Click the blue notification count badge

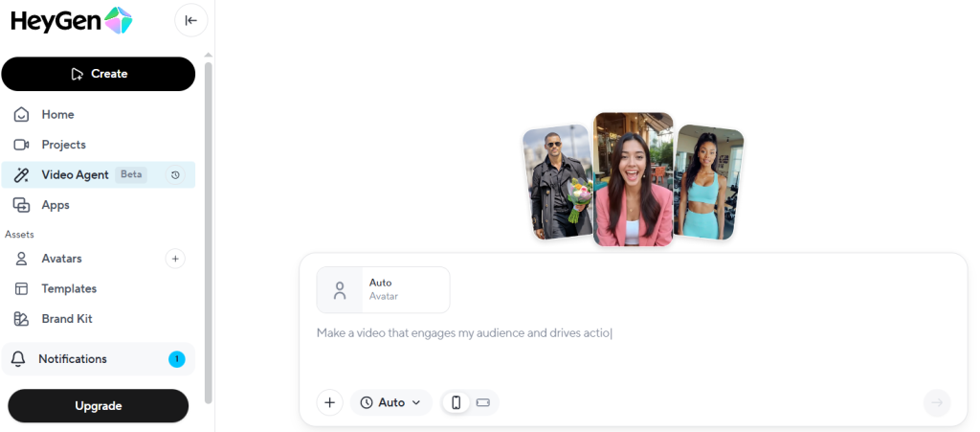[x=176, y=359]
